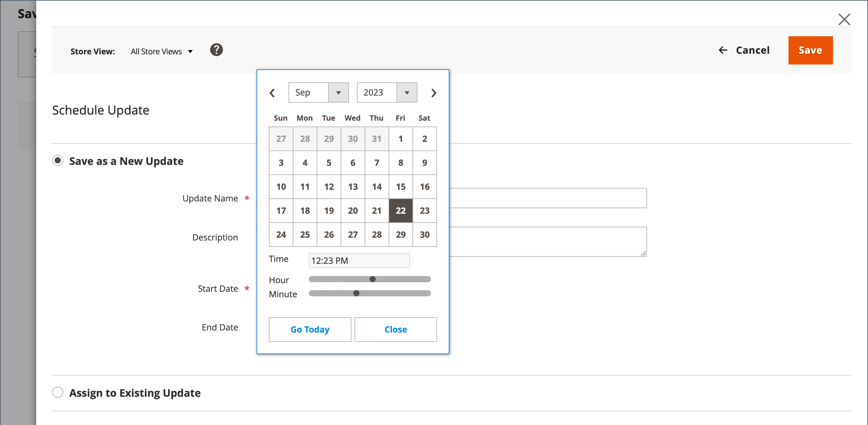Go to next month in calendar
868x425 pixels.
pos(434,93)
